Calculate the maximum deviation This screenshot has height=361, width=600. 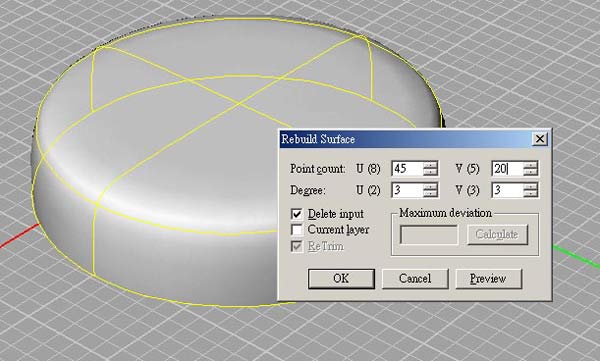[497, 234]
